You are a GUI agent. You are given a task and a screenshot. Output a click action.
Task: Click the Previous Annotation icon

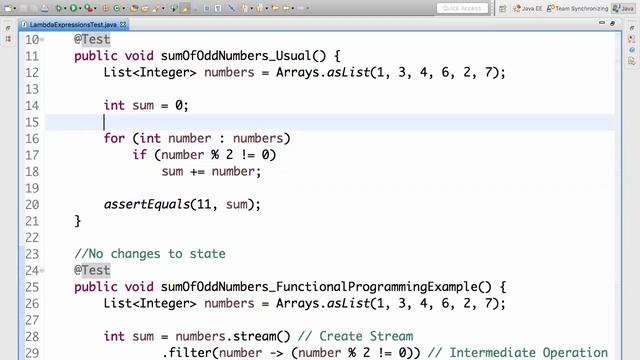[259, 8]
